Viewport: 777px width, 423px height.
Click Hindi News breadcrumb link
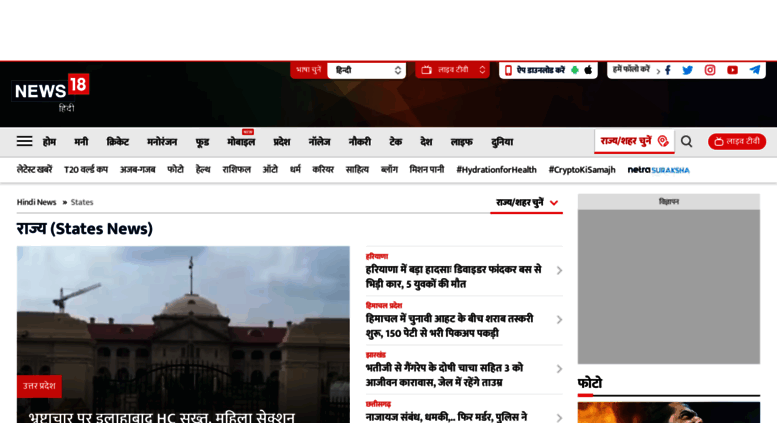coord(36,202)
